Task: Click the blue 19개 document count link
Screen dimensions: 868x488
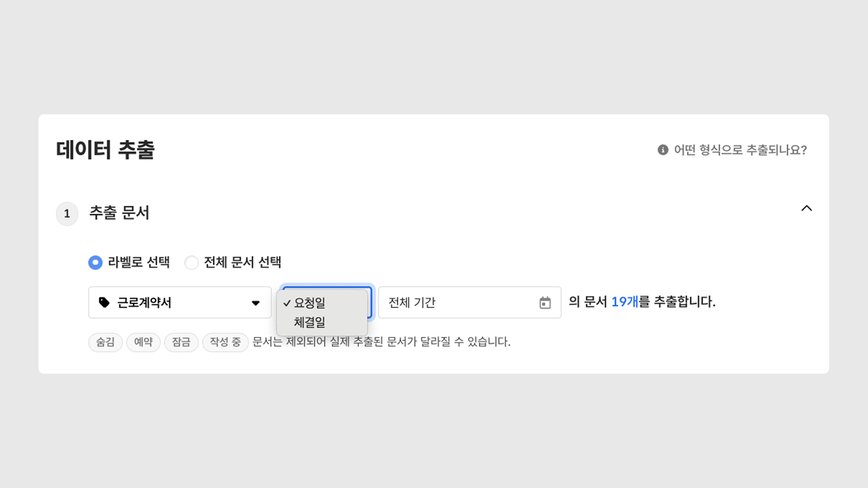Action: 624,302
